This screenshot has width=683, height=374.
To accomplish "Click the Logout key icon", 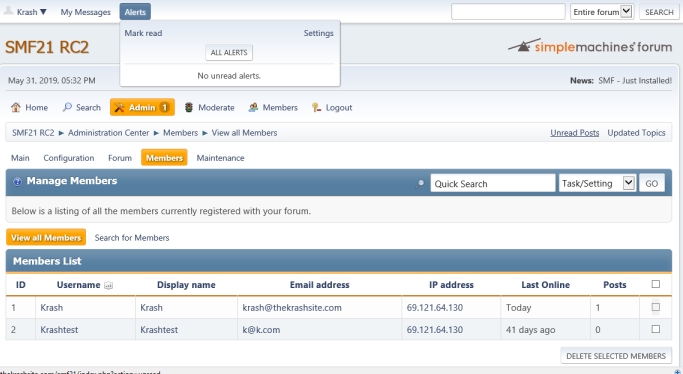I will coord(316,107).
